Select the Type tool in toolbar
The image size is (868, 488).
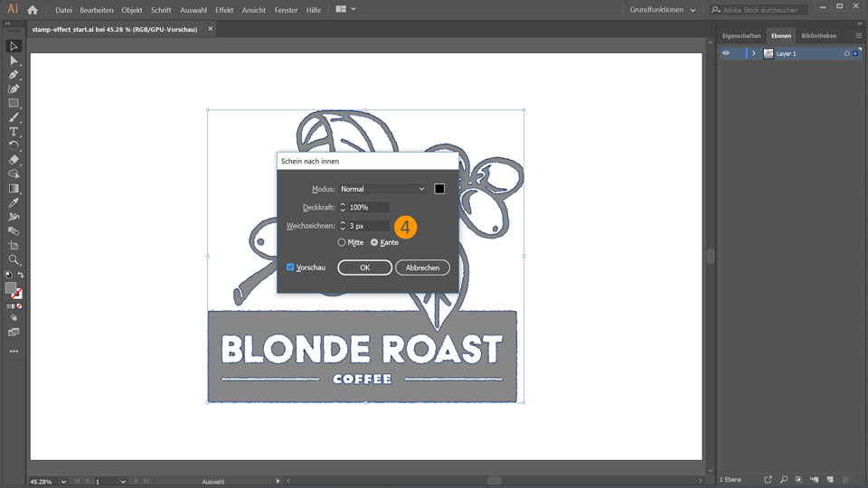click(14, 132)
